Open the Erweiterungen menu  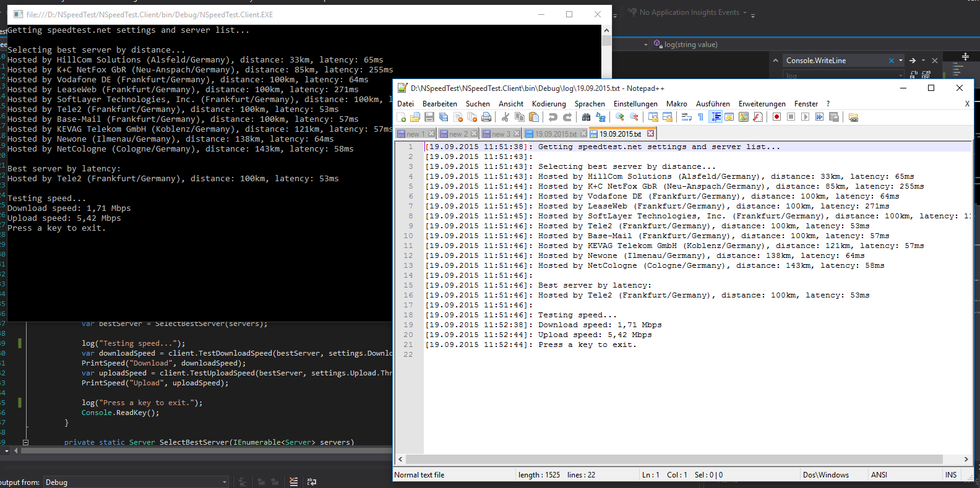click(762, 104)
